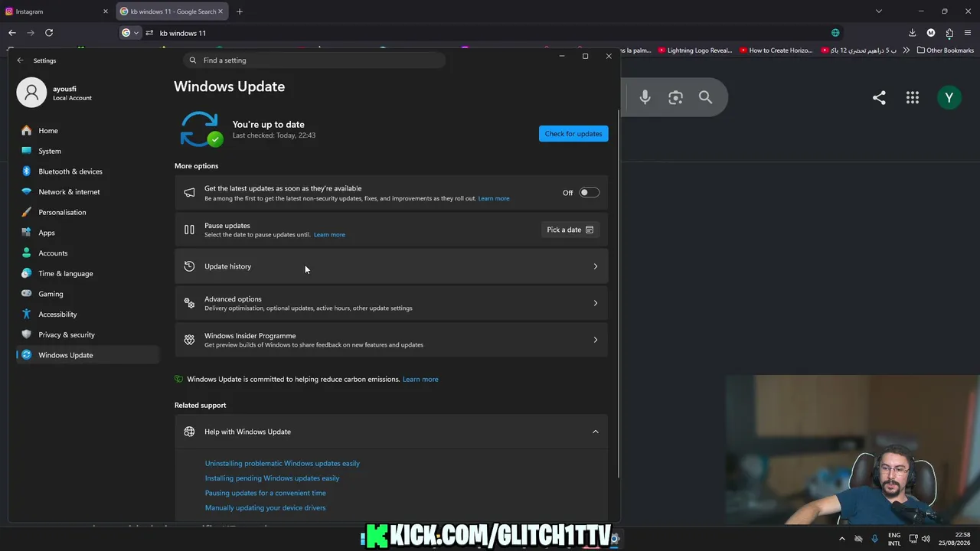This screenshot has height=551, width=980.
Task: Go back with the Settings back arrow
Action: tap(20, 60)
